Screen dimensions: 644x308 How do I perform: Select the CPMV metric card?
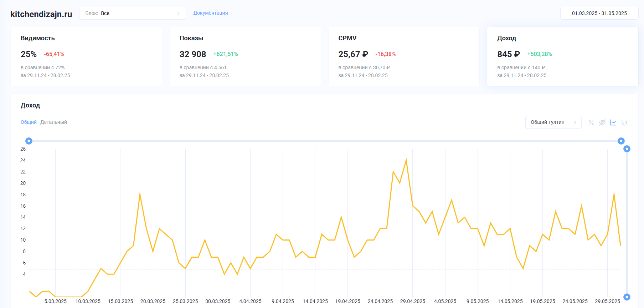point(404,56)
